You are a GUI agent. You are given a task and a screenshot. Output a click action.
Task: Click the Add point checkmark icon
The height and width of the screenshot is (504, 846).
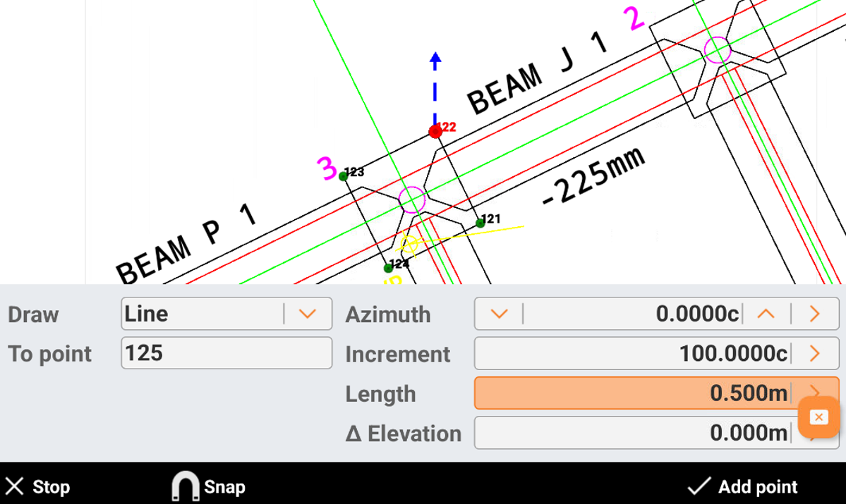(x=699, y=485)
